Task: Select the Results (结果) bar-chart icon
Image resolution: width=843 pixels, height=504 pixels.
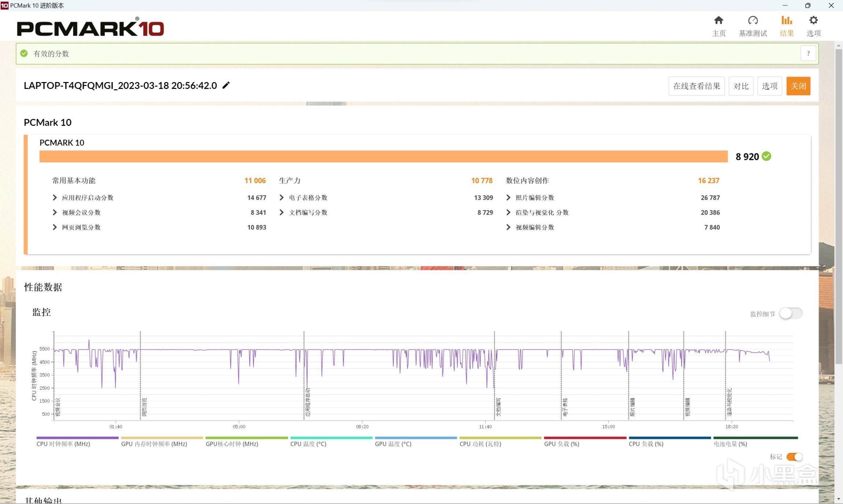Action: point(786,20)
